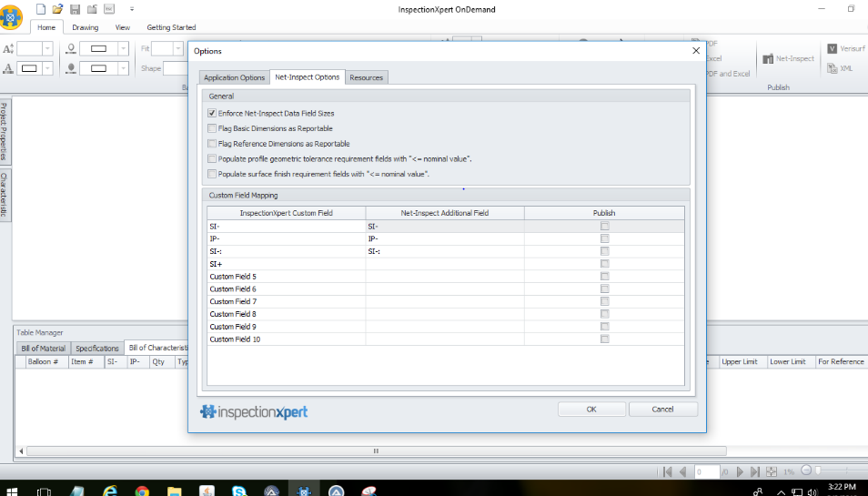This screenshot has width=868, height=496.
Task: Click the Open folder icon
Action: 57,9
